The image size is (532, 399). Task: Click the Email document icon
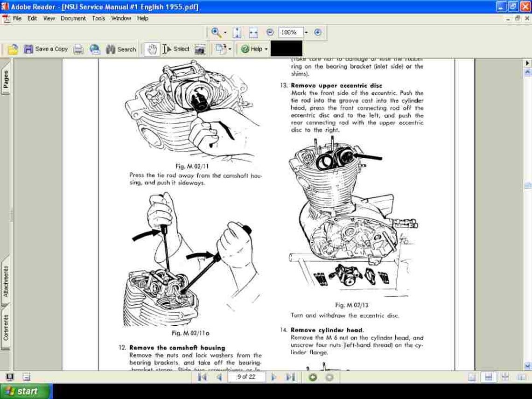click(x=95, y=49)
